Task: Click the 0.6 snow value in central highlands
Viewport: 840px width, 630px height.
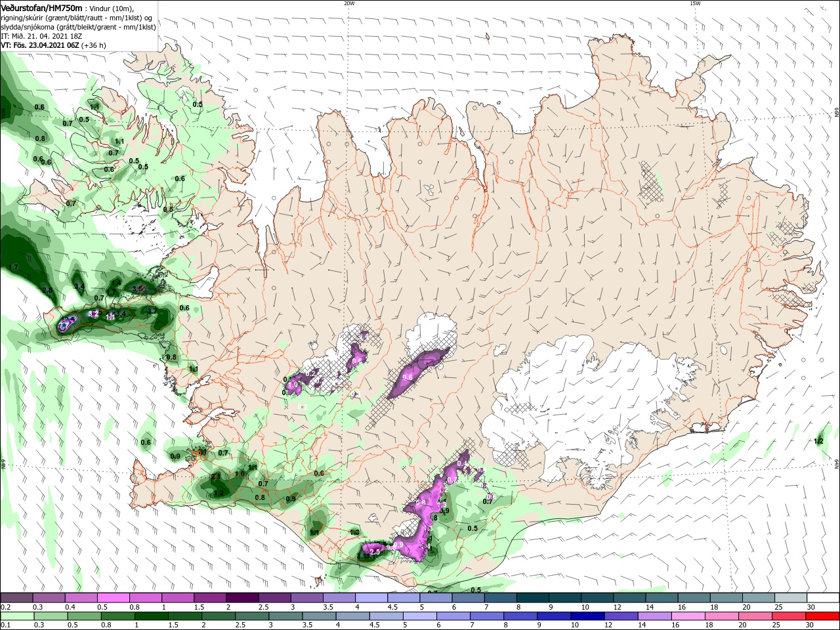Action: point(407,377)
